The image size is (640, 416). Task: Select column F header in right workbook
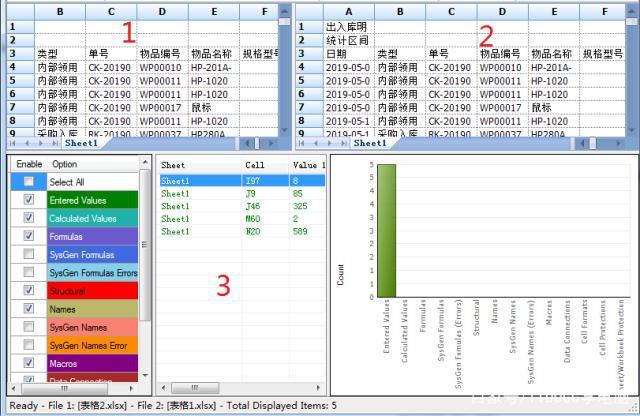point(602,12)
